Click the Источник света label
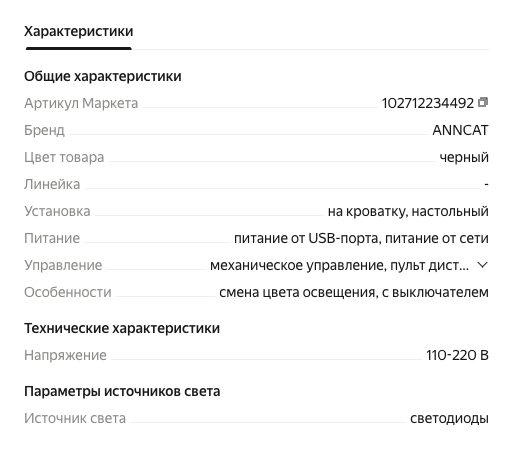The image size is (513, 461). pos(75,418)
